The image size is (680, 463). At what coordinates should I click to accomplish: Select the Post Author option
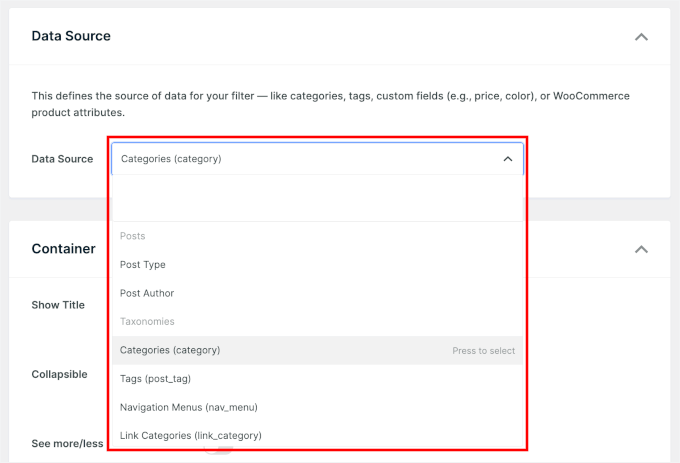click(x=317, y=293)
